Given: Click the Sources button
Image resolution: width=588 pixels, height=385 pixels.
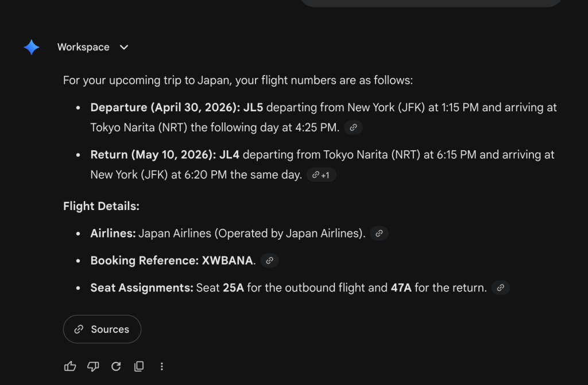Looking at the screenshot, I should 102,329.
